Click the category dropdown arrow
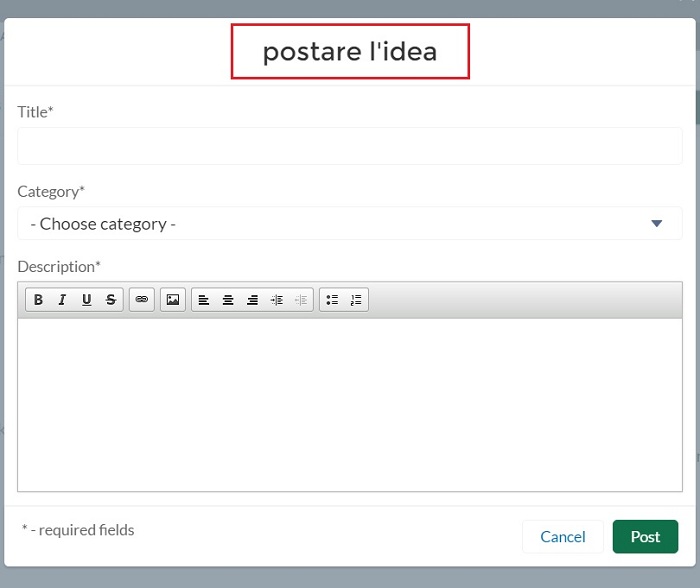Viewport: 700px width, 588px height. 656,223
